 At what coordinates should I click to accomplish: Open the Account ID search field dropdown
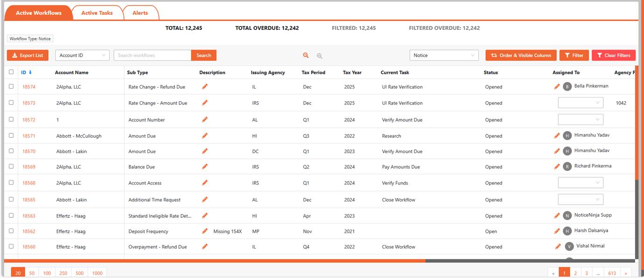coord(82,56)
